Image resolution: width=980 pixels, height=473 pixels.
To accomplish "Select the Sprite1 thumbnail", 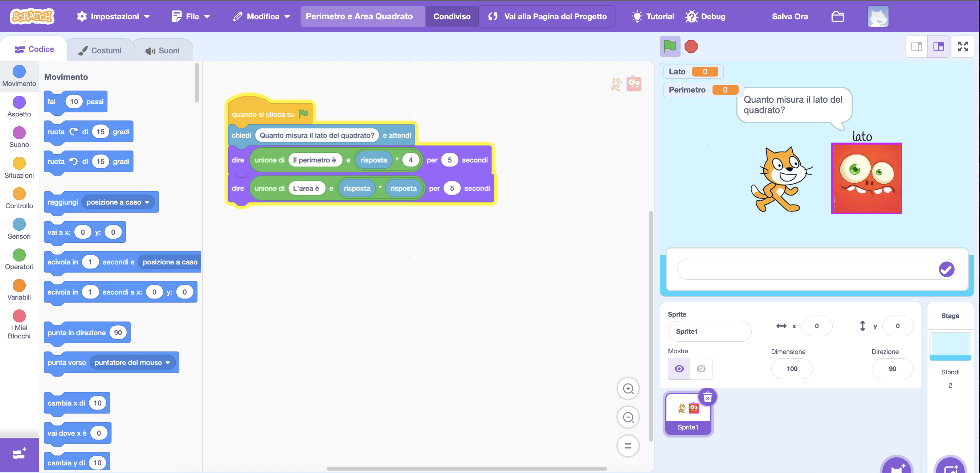I will (688, 414).
